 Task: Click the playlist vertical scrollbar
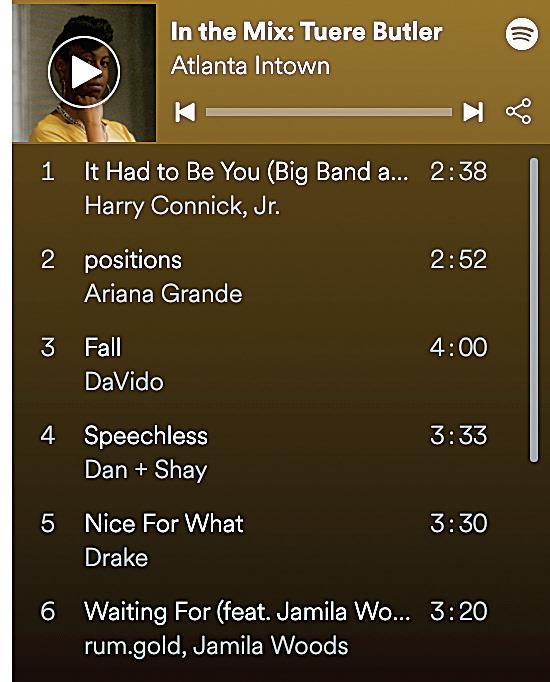click(x=534, y=310)
